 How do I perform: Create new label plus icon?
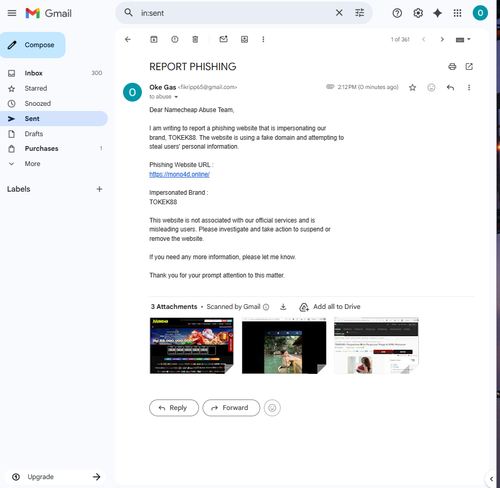[x=99, y=189]
